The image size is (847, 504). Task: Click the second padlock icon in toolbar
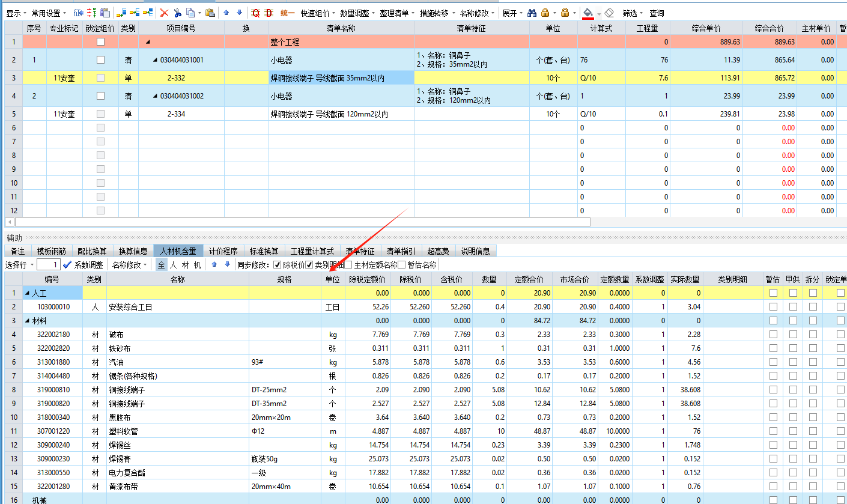point(565,13)
